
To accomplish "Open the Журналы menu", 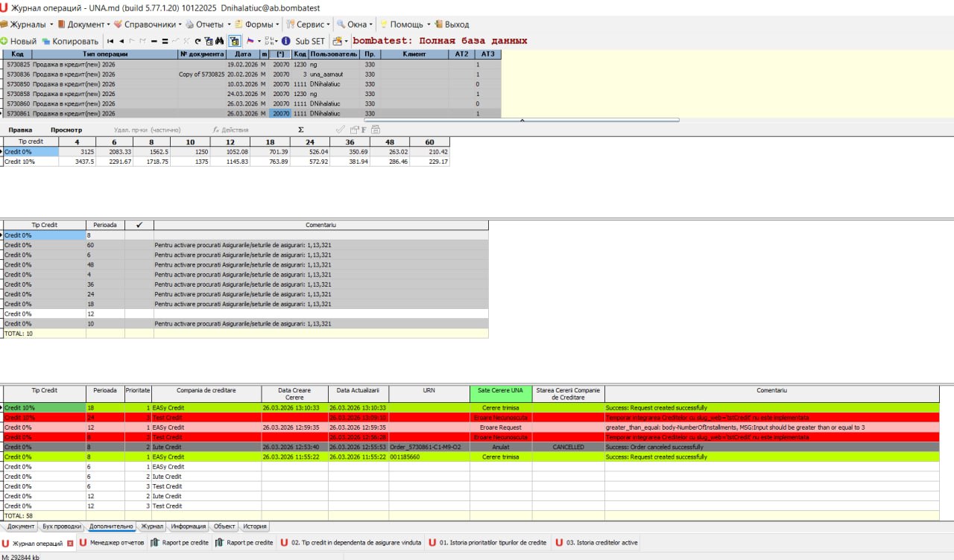I will 28,24.
